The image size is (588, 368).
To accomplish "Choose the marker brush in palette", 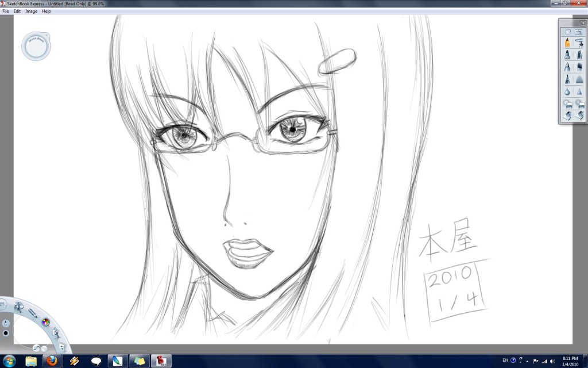I will pos(567,55).
